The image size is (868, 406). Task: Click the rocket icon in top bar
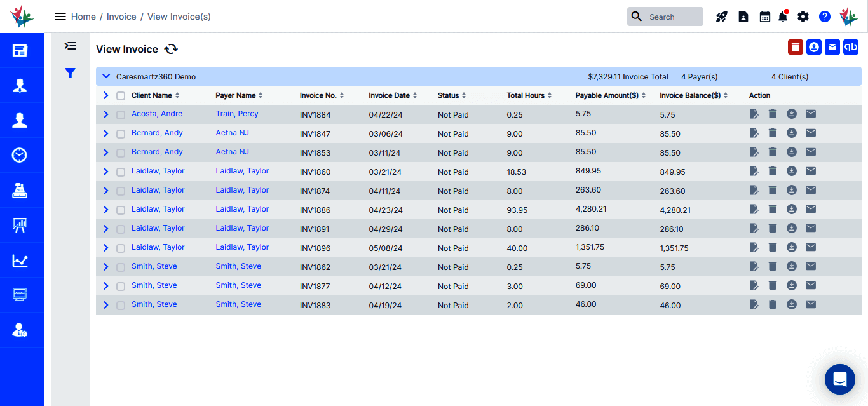tap(721, 17)
